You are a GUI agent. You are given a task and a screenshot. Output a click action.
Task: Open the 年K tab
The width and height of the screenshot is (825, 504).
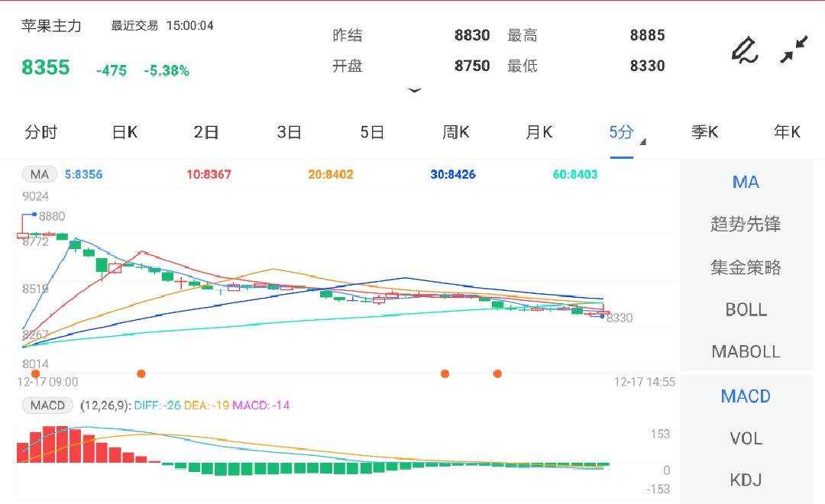(787, 131)
